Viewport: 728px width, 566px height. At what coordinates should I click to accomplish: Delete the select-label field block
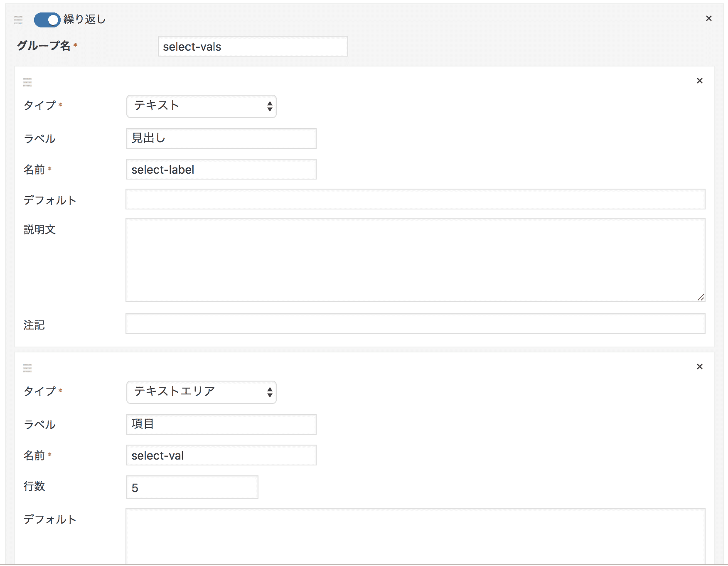[x=700, y=81]
